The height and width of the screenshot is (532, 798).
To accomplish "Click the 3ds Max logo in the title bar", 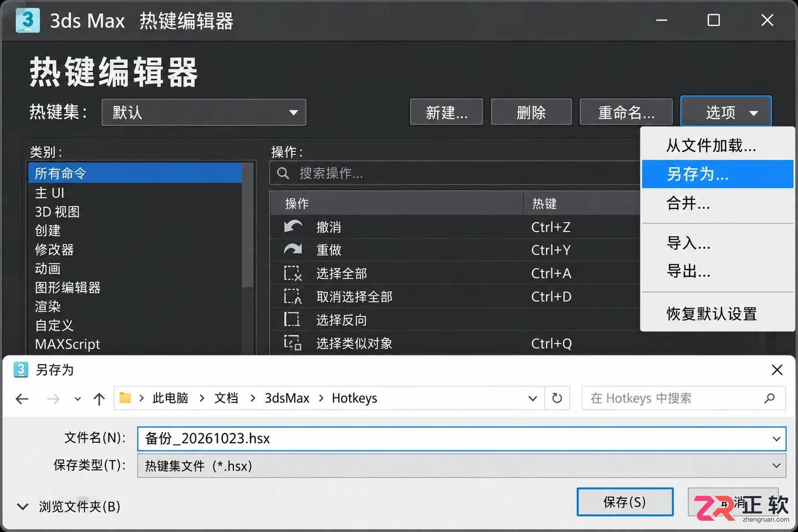I will 28,21.
